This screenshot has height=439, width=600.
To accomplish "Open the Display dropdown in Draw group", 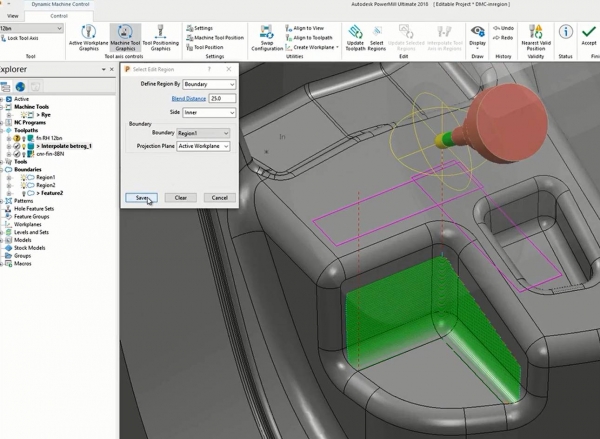I will [x=478, y=49].
